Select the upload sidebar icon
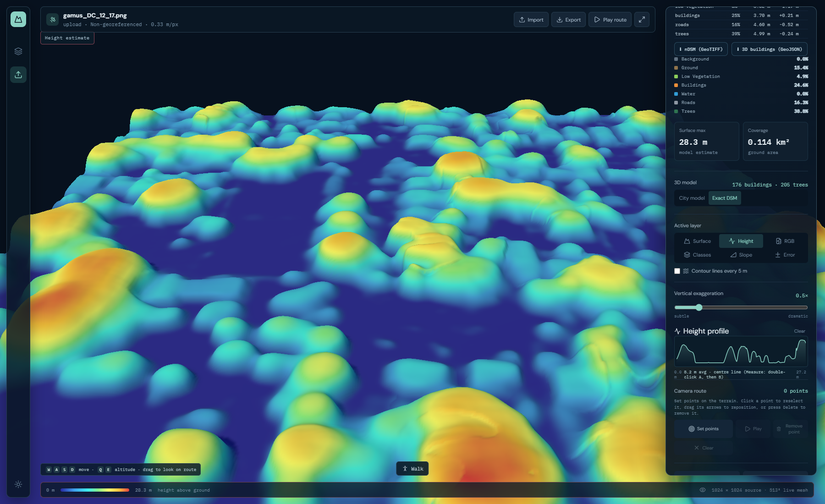This screenshot has width=825, height=504. [18, 75]
